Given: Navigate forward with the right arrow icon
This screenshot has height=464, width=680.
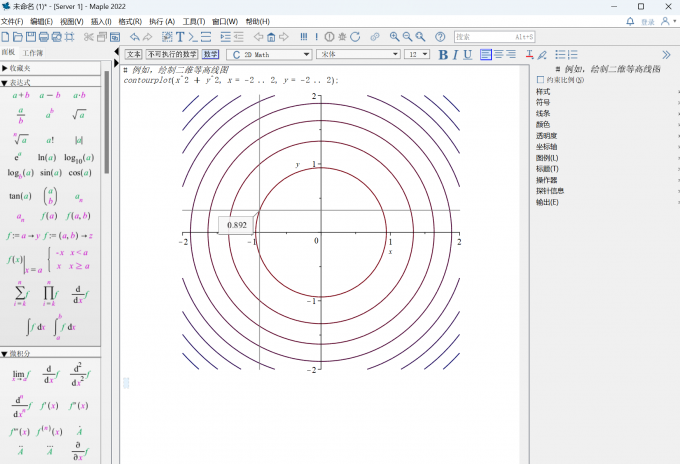Looking at the screenshot, I should coord(284,37).
